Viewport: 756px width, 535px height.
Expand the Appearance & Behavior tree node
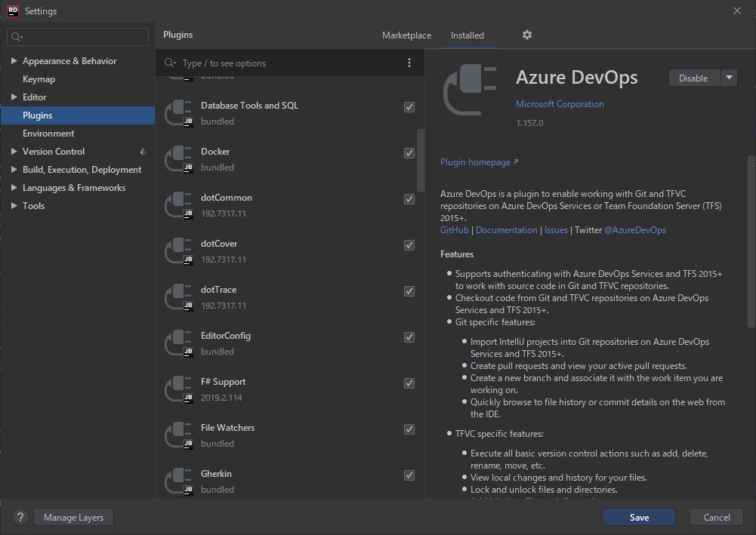click(x=14, y=61)
